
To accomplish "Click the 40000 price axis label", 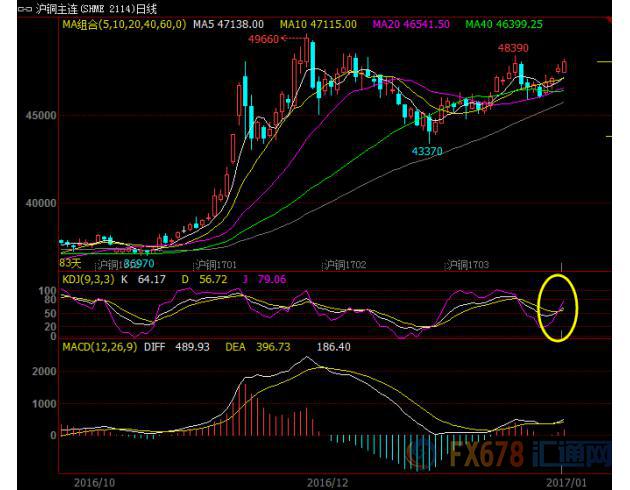I will 41,203.
